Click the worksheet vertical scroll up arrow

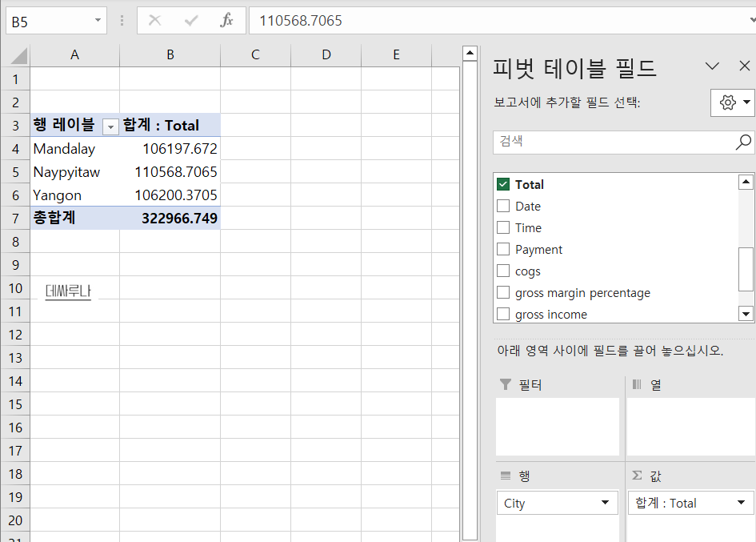[470, 53]
